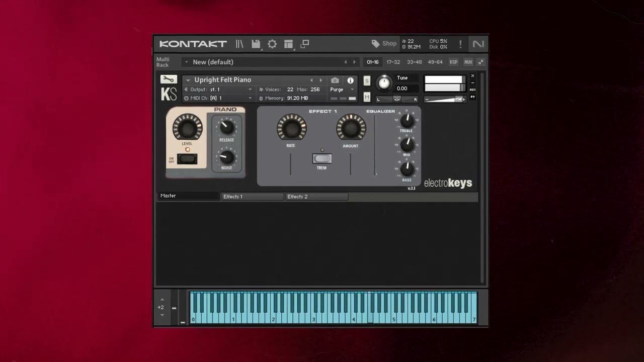Select the 33-48 rack page
Viewport: 644px width, 362px height.
(414, 62)
